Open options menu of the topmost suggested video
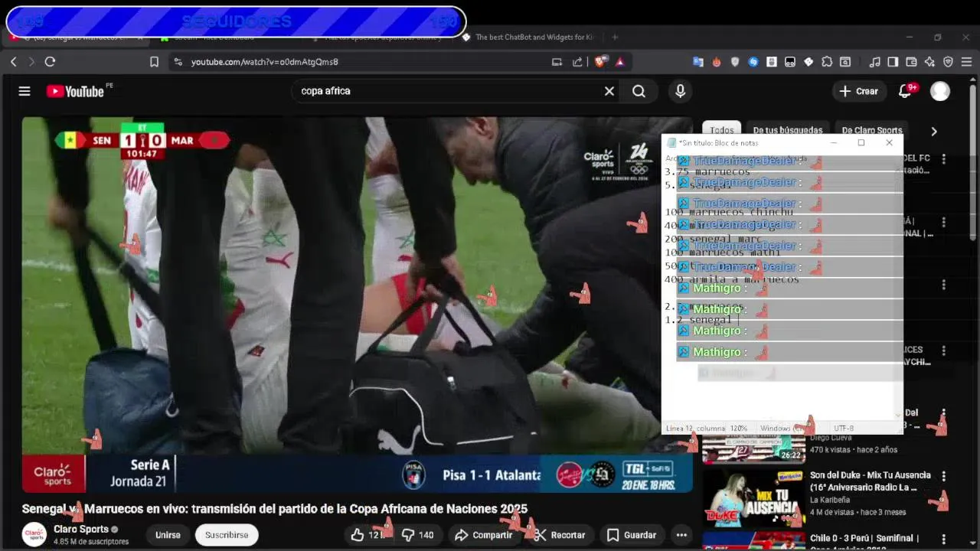This screenshot has height=551, width=980. [x=943, y=158]
